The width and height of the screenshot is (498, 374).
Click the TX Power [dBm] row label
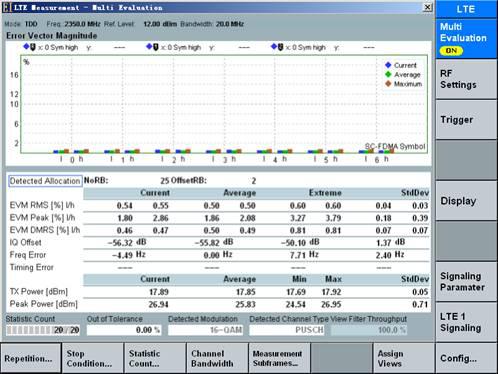click(39, 292)
